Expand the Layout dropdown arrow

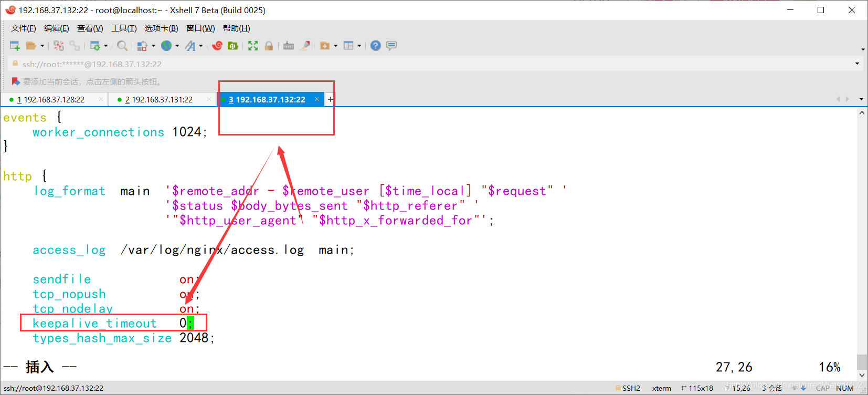[x=359, y=46]
